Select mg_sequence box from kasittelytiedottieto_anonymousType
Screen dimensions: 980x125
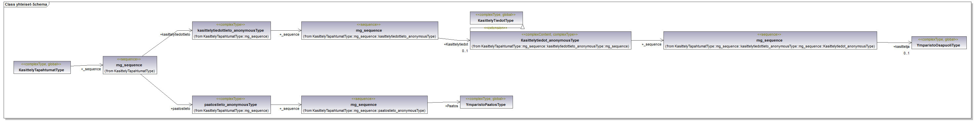369,30
